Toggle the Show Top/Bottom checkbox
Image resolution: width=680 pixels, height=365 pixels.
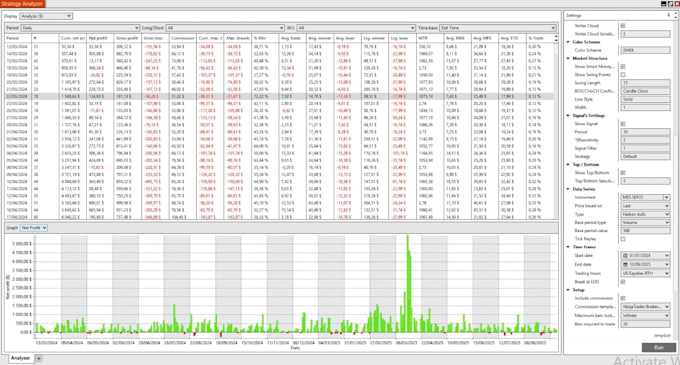[x=623, y=173]
